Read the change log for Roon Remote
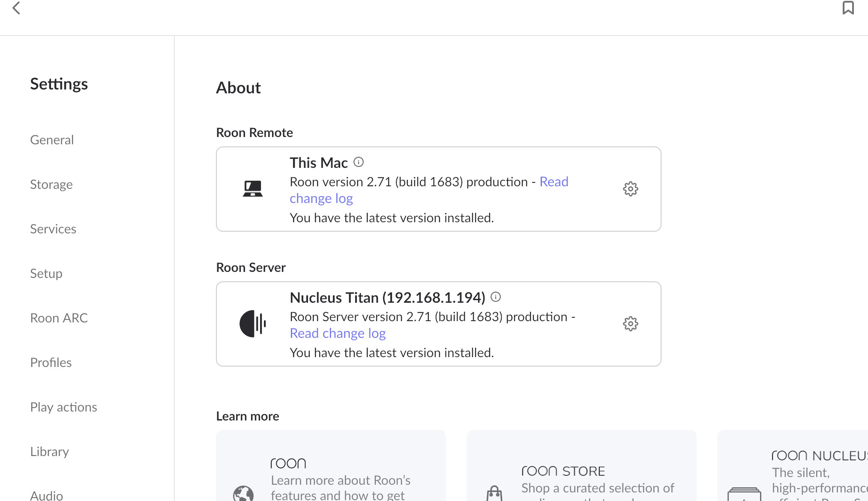Image resolution: width=868 pixels, height=501 pixels. pyautogui.click(x=321, y=198)
